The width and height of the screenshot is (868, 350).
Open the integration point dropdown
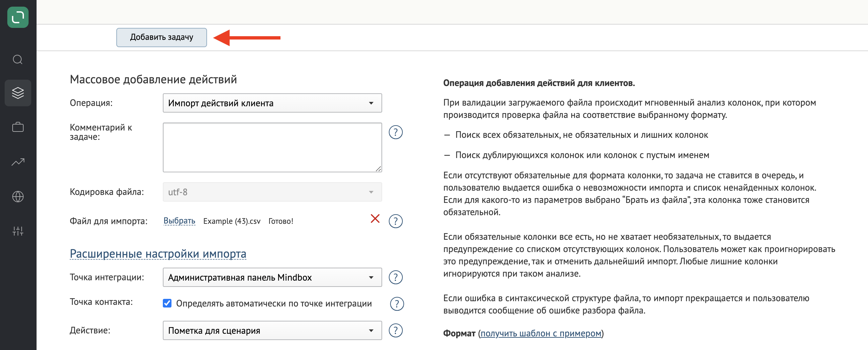point(272,278)
